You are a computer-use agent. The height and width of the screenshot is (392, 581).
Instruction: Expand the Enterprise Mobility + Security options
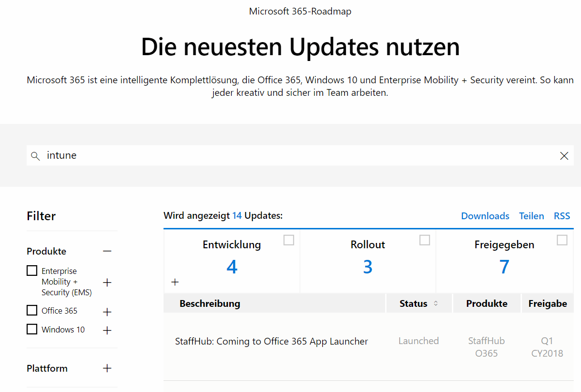107,282
